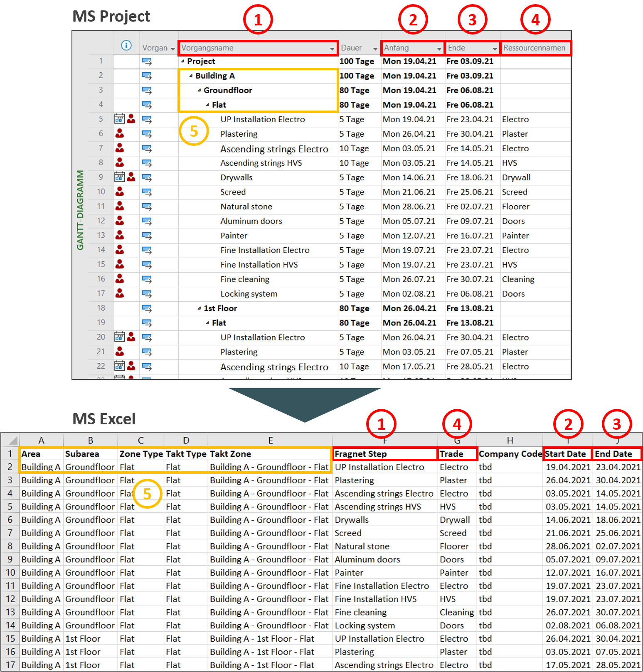Click the calendar icon on Drywalls row 9
643x672 pixels.
[119, 177]
